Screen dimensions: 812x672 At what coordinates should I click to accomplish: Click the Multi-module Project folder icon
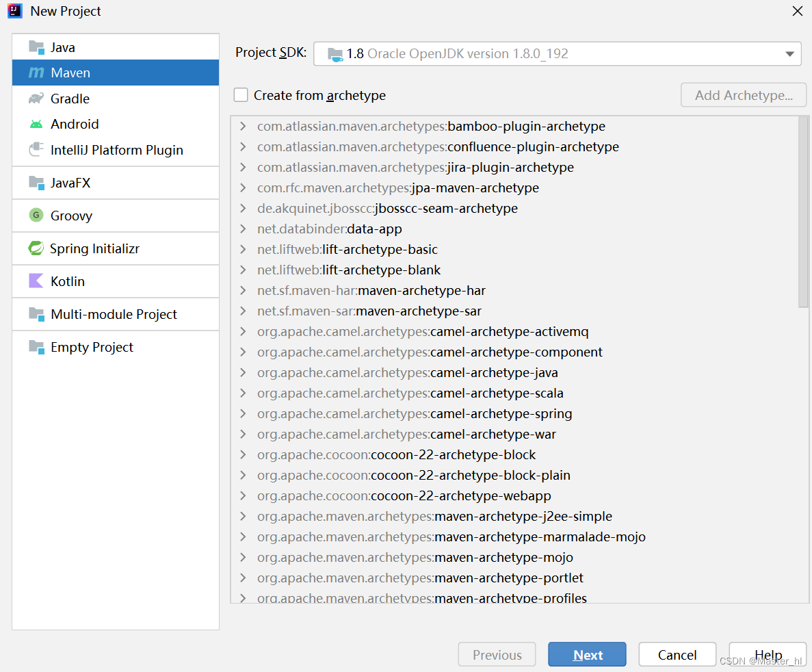point(36,314)
